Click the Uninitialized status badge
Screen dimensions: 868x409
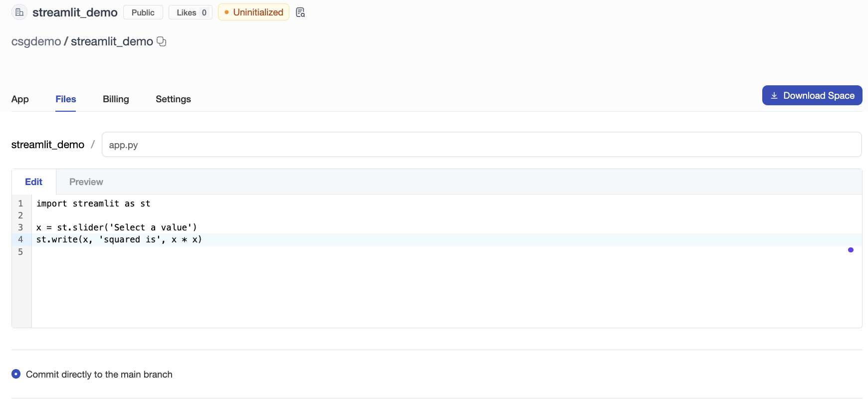click(253, 12)
